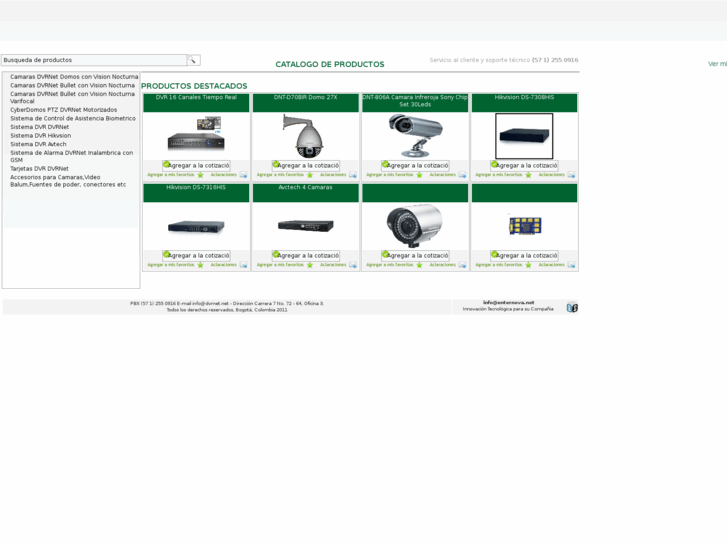The width and height of the screenshot is (727, 545).
Task: Select Sistema DVR Hikvision category
Action: pyautogui.click(x=40, y=135)
